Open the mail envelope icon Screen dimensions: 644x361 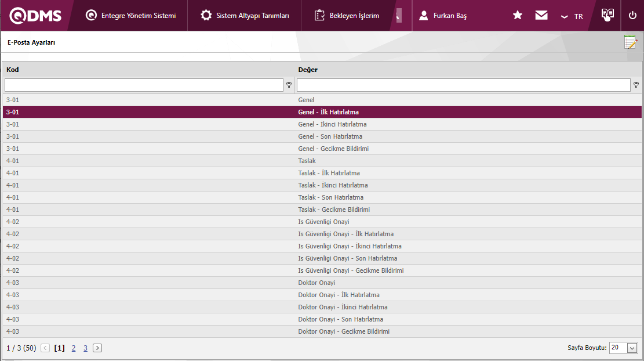pyautogui.click(x=541, y=16)
